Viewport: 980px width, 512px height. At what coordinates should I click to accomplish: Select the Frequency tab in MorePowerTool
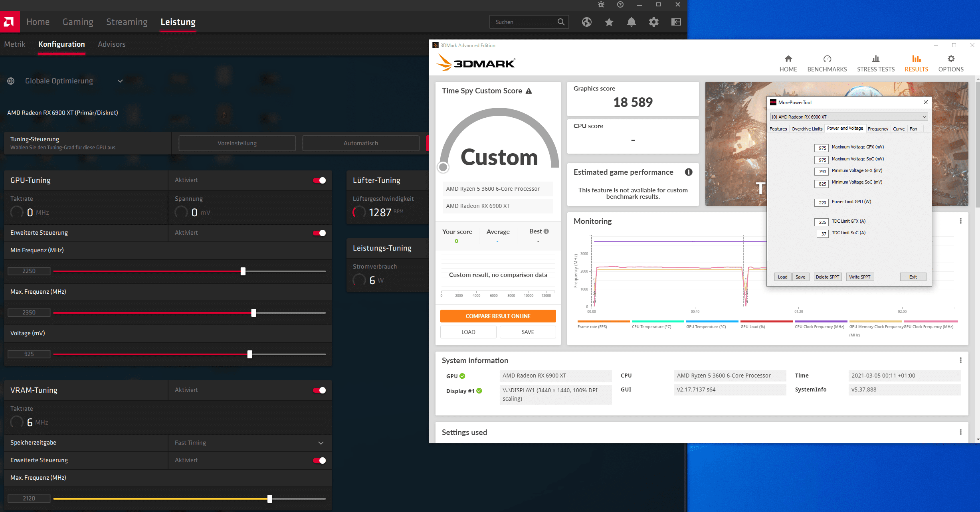[878, 129]
